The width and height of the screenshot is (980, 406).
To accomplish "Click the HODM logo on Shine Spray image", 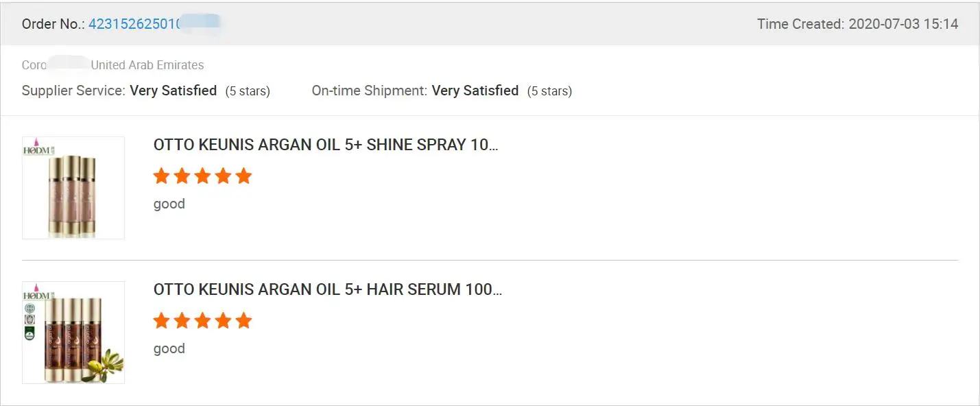I will [35, 150].
